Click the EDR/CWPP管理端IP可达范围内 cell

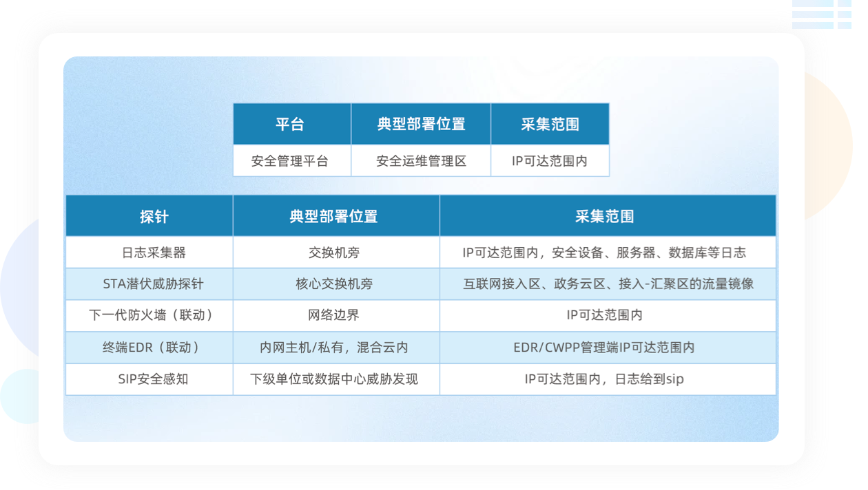(607, 348)
